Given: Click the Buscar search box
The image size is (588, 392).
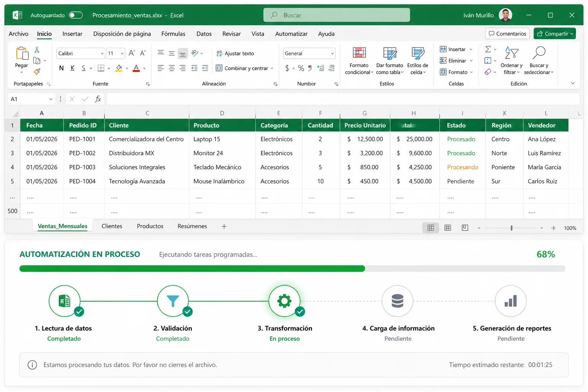Looking at the screenshot, I should point(336,15).
